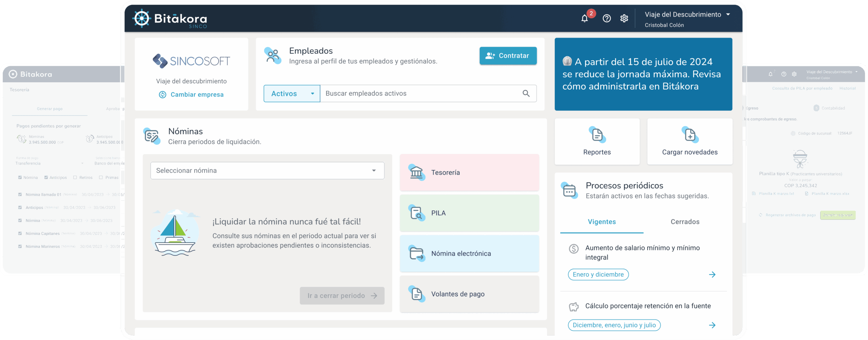Open Tesorería bank icon tile
Screen dimensions: 868x340
point(416,172)
